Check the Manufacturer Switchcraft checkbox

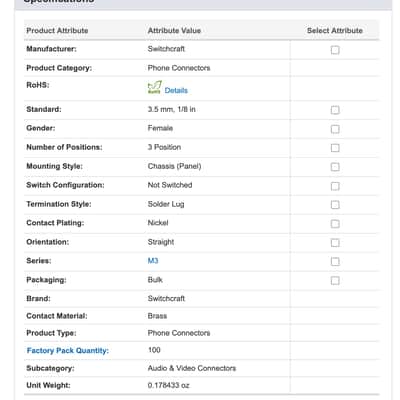point(335,50)
